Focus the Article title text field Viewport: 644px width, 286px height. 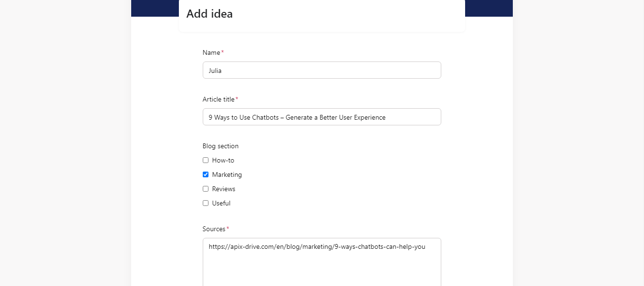coord(322,117)
